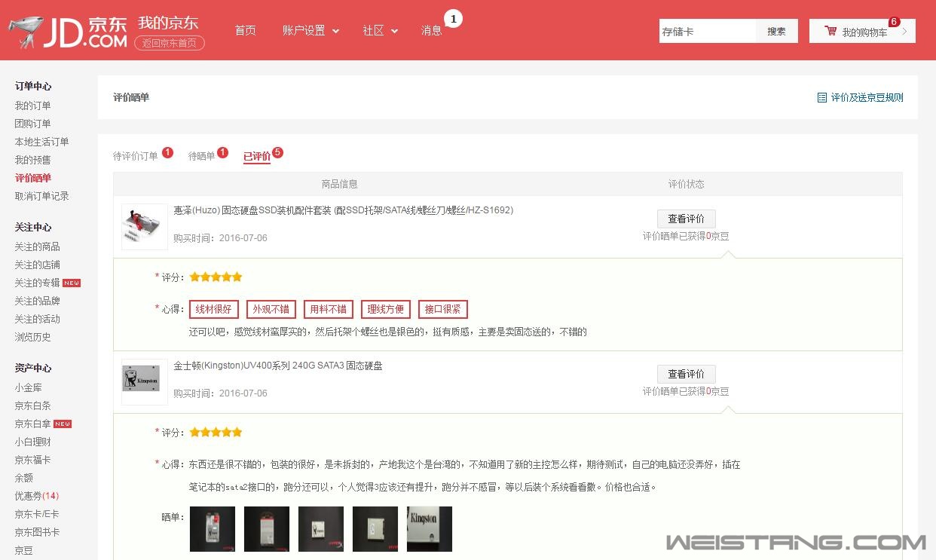Viewport: 936px width, 560px height.
Task: Open 关注的商品 in the sidebar
Action: 38,246
